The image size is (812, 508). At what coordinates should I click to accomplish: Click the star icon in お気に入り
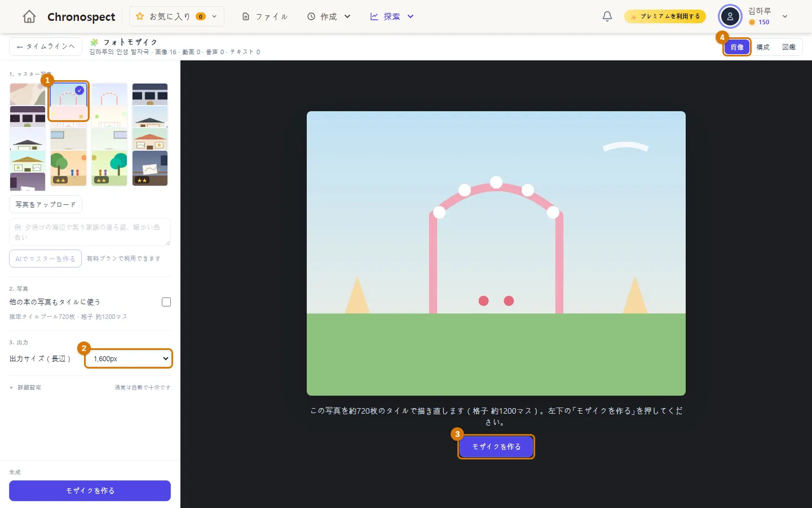pos(140,16)
